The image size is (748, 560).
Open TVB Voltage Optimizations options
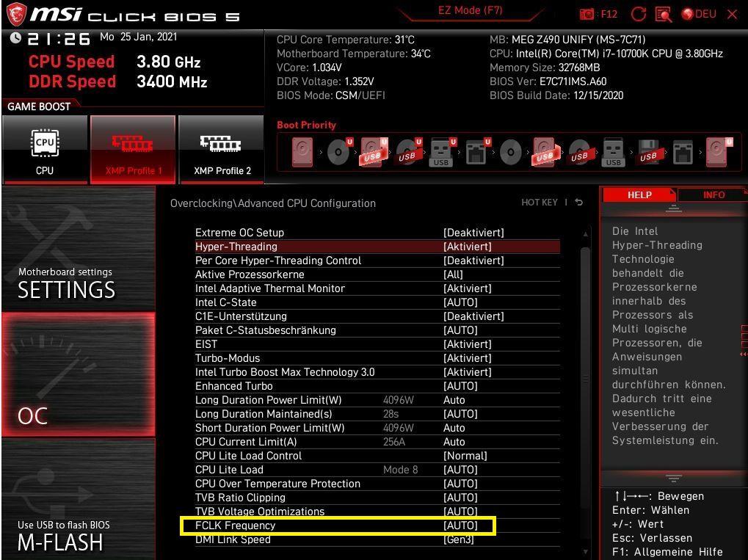pos(377,512)
